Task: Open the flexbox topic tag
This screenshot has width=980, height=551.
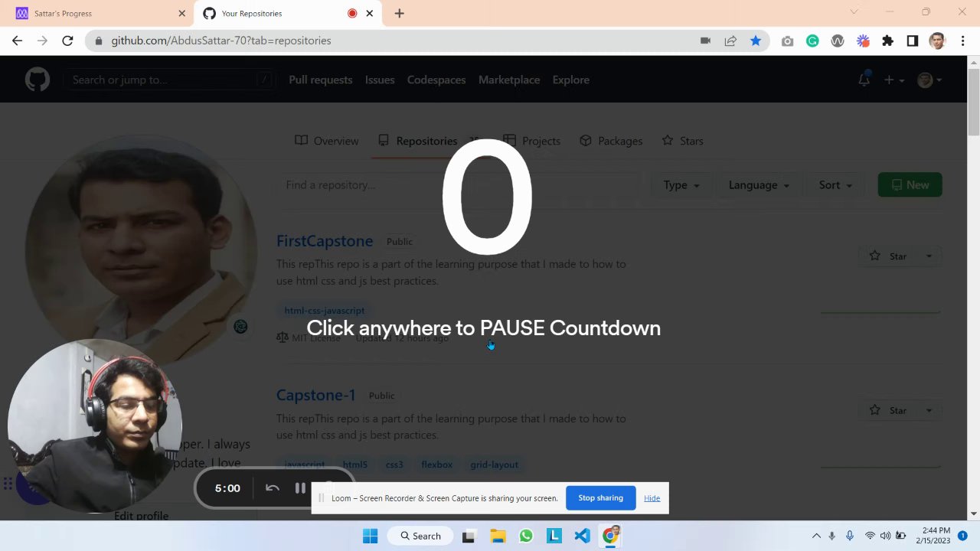Action: (x=436, y=465)
